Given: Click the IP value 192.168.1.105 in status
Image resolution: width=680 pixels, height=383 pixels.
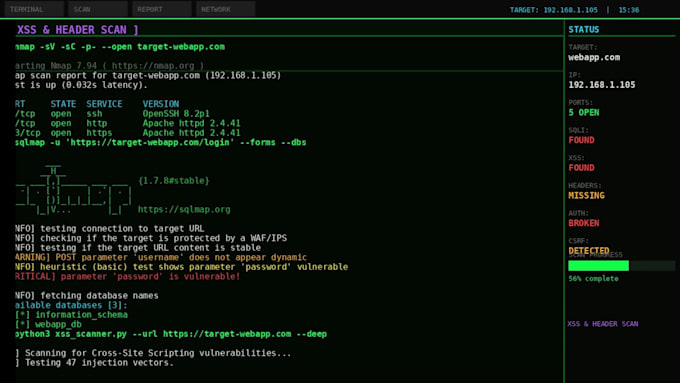Looking at the screenshot, I should point(602,85).
